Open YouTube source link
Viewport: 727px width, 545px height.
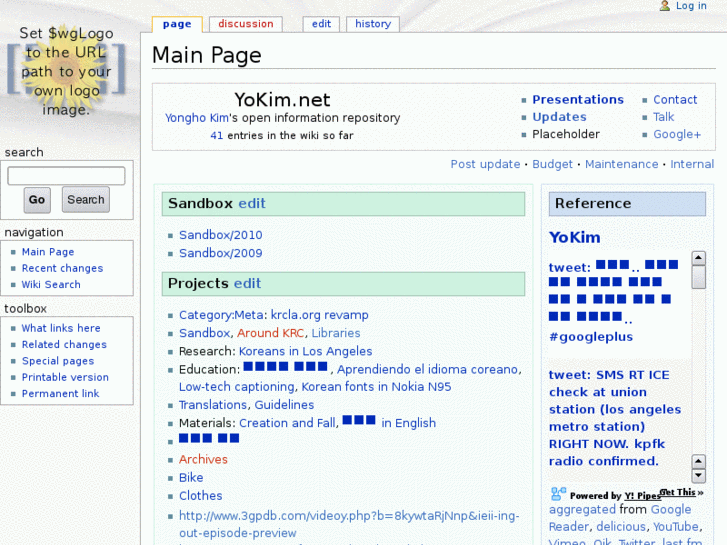click(x=676, y=527)
